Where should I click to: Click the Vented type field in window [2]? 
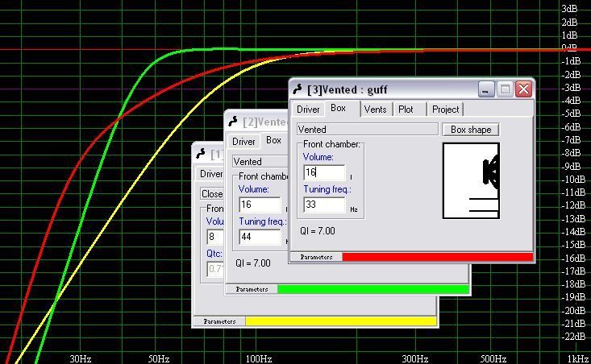260,162
